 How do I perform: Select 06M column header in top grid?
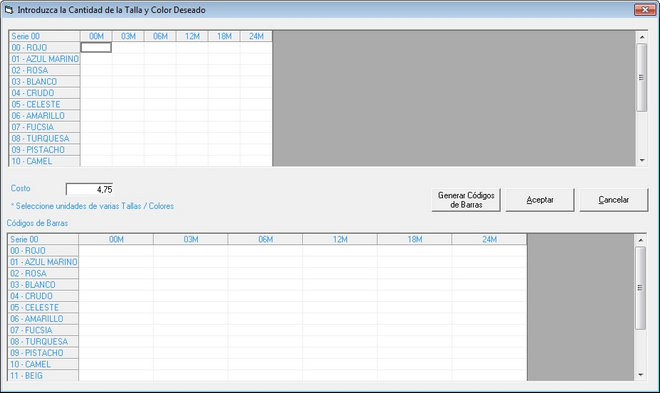[x=160, y=36]
